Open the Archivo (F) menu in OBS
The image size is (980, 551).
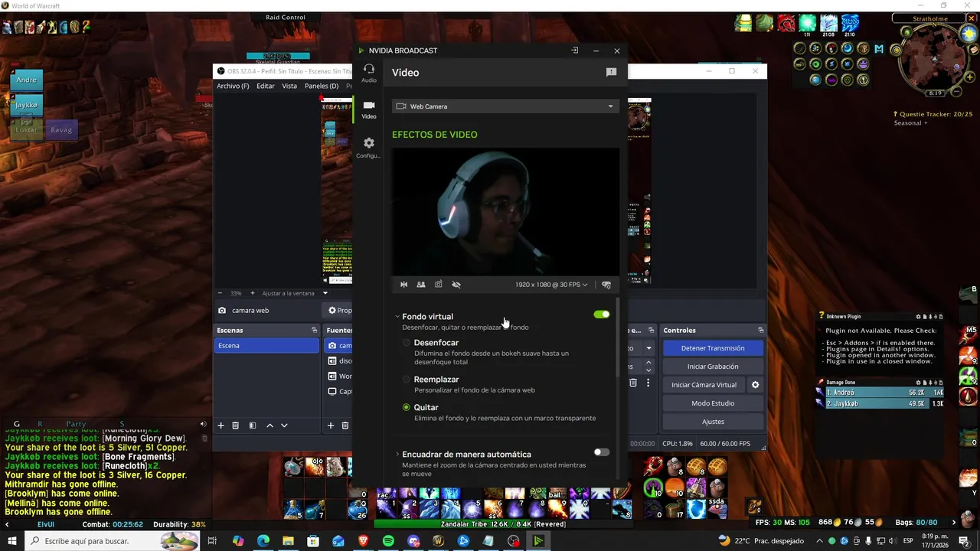[233, 86]
